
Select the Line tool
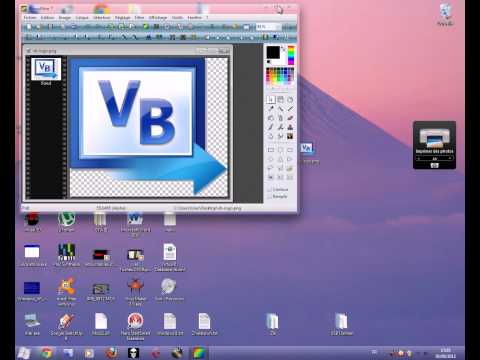point(290,109)
